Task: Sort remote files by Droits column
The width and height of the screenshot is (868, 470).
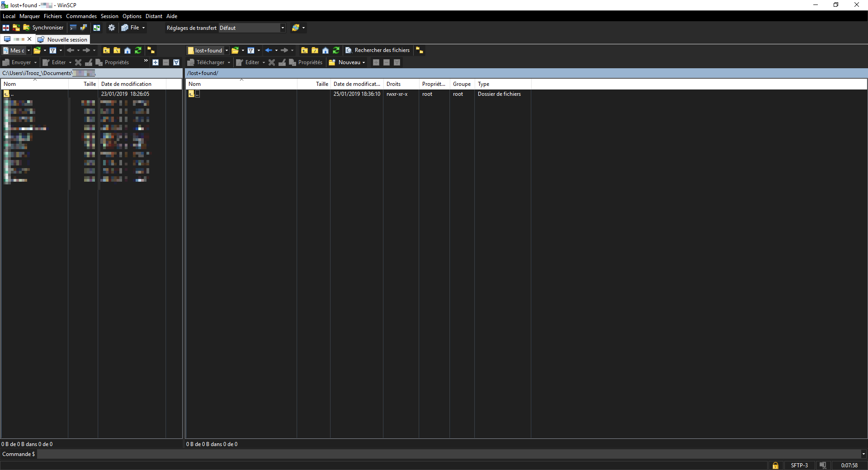Action: click(393, 84)
